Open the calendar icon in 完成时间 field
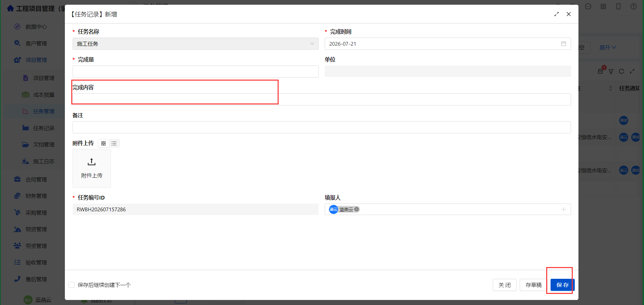This screenshot has width=644, height=305. click(563, 44)
